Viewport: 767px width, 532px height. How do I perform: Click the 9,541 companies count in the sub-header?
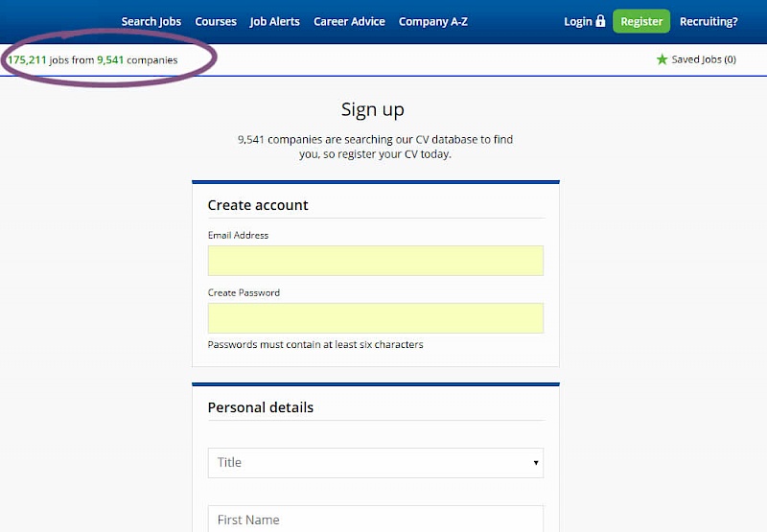point(110,59)
